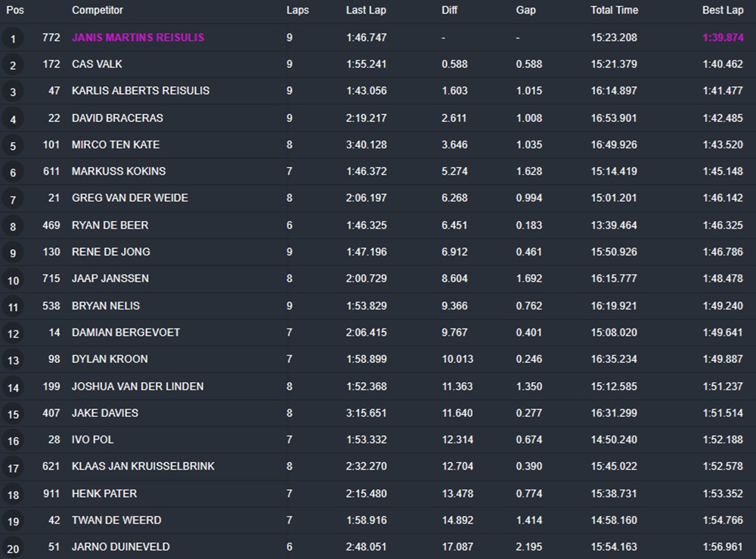Sort table by Laps header

[297, 11]
